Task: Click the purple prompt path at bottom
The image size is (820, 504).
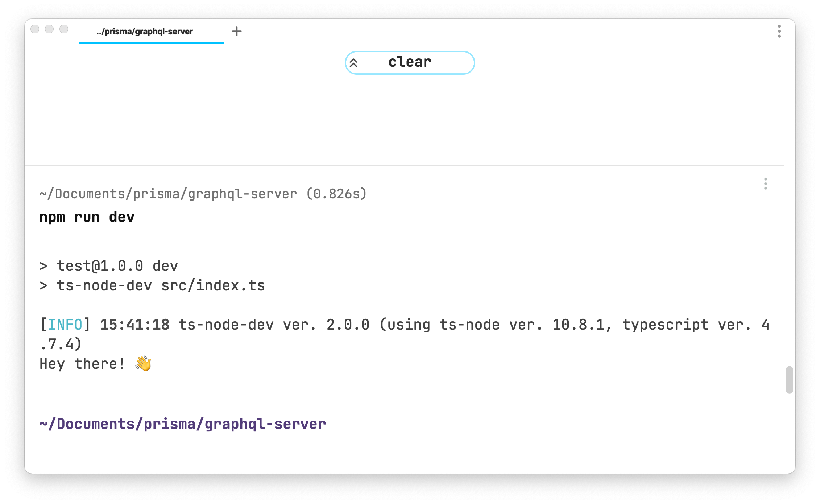Action: [183, 424]
